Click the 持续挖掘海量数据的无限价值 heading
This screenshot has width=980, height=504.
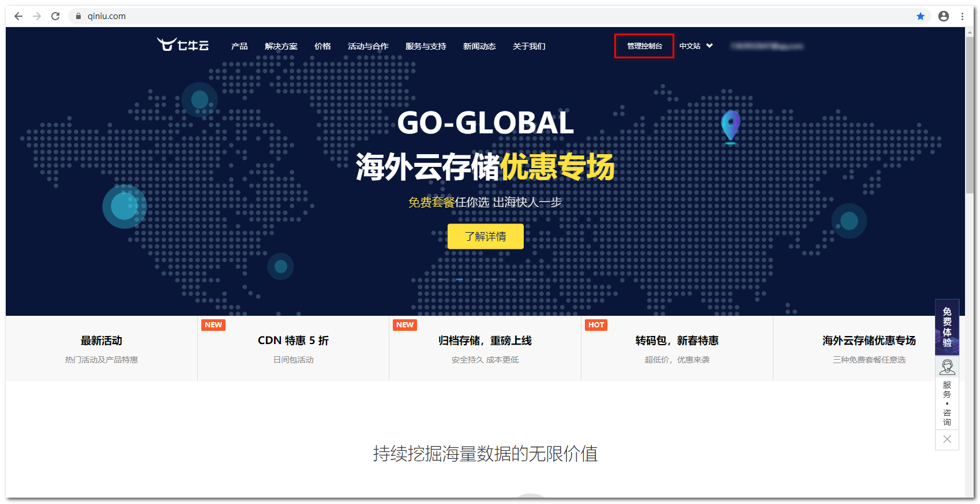485,454
